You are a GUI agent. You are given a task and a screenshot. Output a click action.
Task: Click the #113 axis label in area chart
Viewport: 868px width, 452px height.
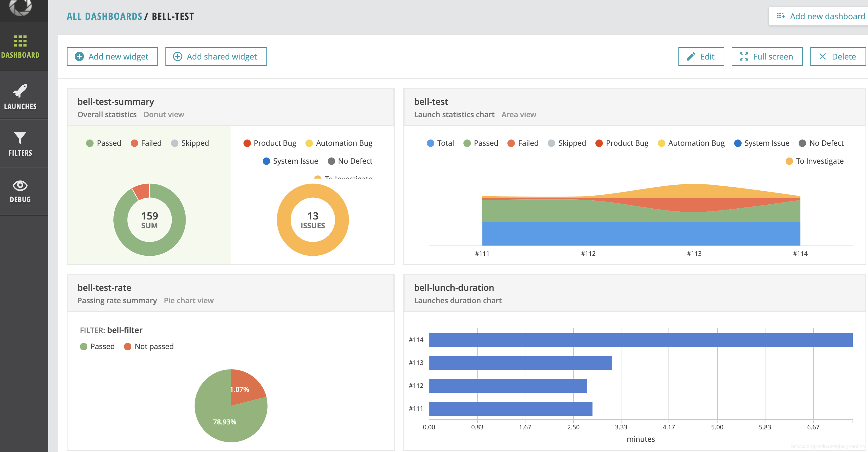pyautogui.click(x=694, y=253)
